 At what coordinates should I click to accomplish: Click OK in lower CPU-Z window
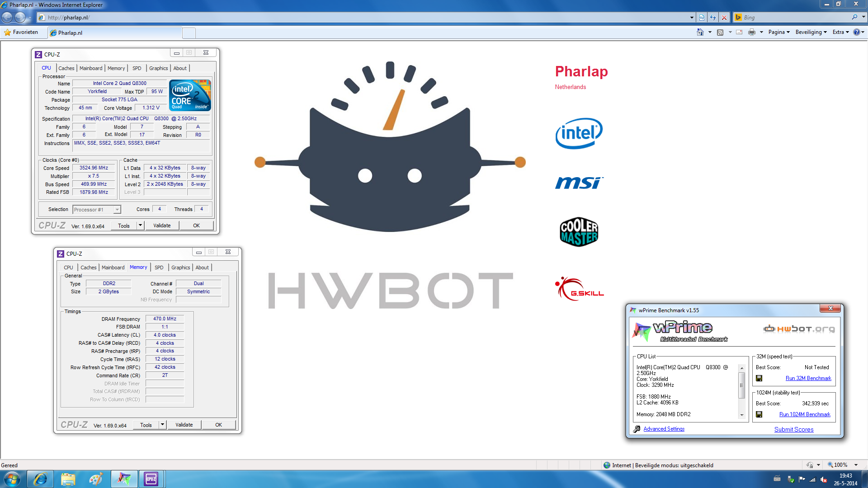point(218,425)
